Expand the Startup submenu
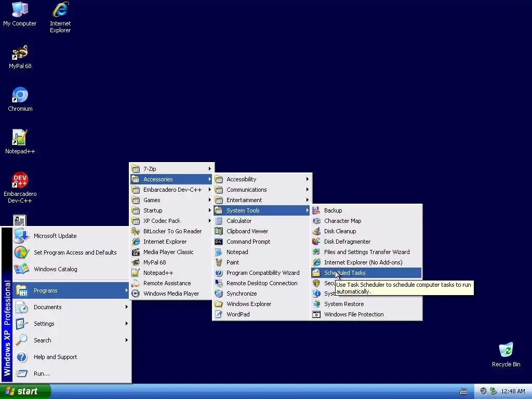 pyautogui.click(x=171, y=210)
